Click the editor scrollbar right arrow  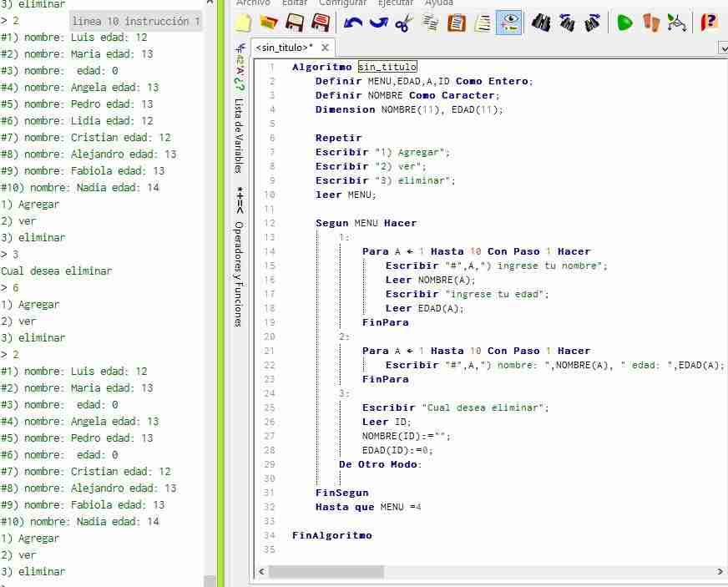tap(720, 571)
